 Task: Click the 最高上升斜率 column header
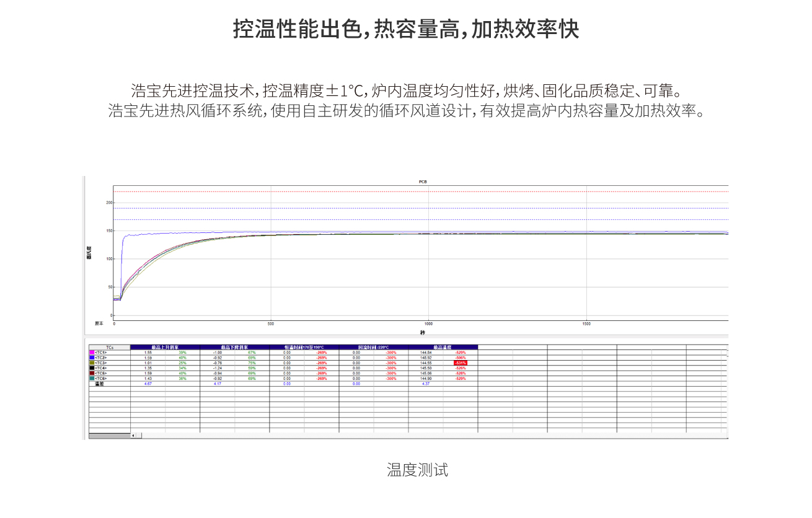pos(165,347)
